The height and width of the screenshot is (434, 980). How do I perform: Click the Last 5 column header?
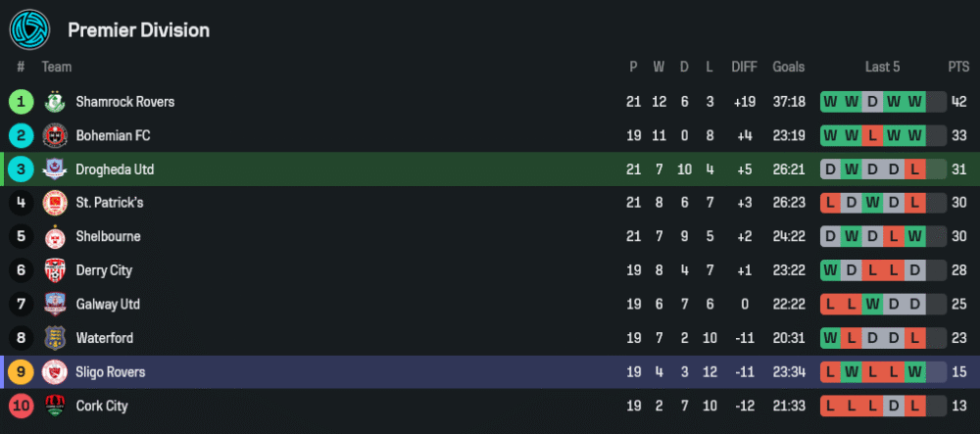click(882, 67)
